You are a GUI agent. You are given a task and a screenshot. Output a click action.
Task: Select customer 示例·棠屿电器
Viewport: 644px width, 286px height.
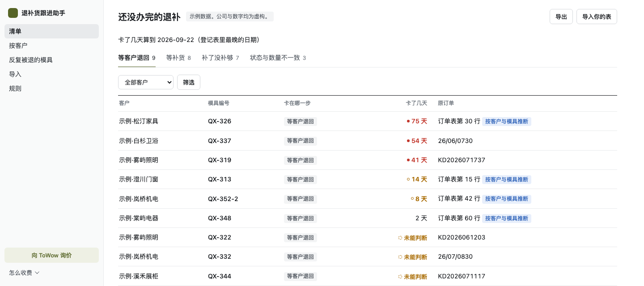(x=139, y=218)
